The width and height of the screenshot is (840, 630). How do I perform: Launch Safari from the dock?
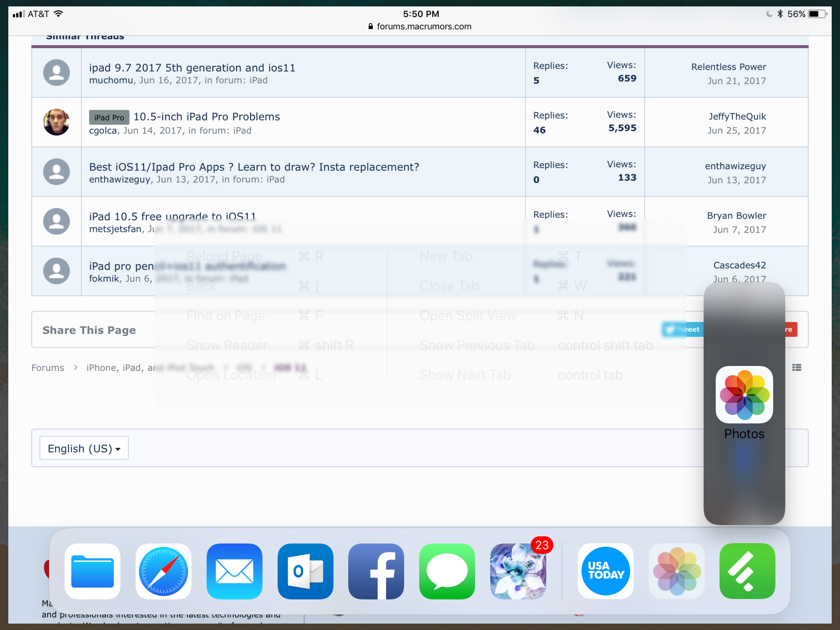tap(163, 571)
